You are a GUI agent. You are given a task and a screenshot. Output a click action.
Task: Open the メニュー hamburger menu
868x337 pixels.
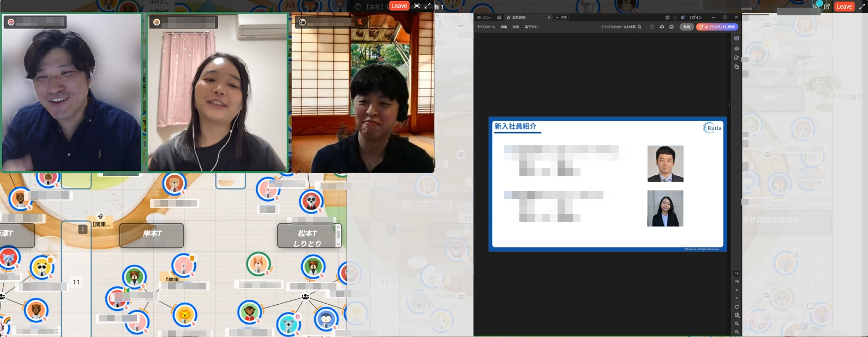click(484, 17)
